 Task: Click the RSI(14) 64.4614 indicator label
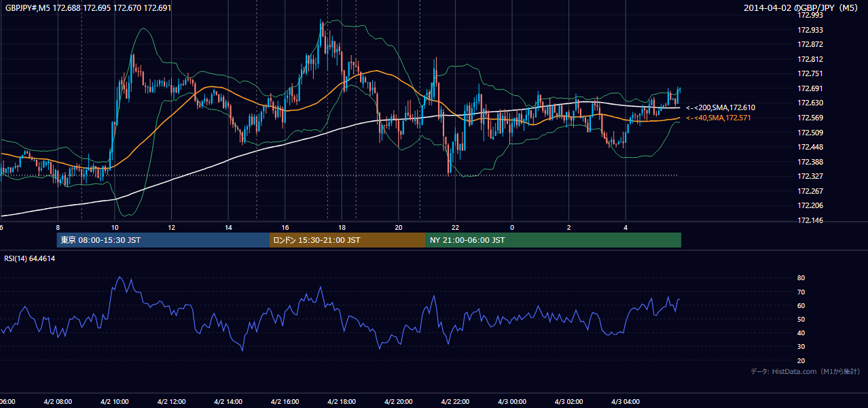coord(30,258)
